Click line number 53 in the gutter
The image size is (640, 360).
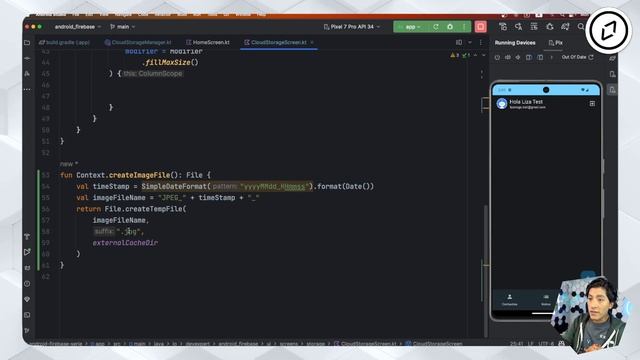[45, 175]
